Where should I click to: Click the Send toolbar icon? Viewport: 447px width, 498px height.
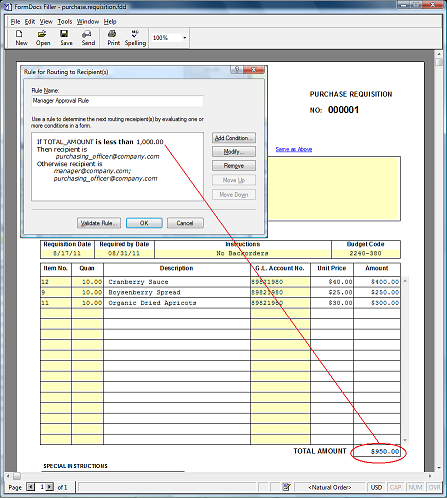pyautogui.click(x=88, y=38)
